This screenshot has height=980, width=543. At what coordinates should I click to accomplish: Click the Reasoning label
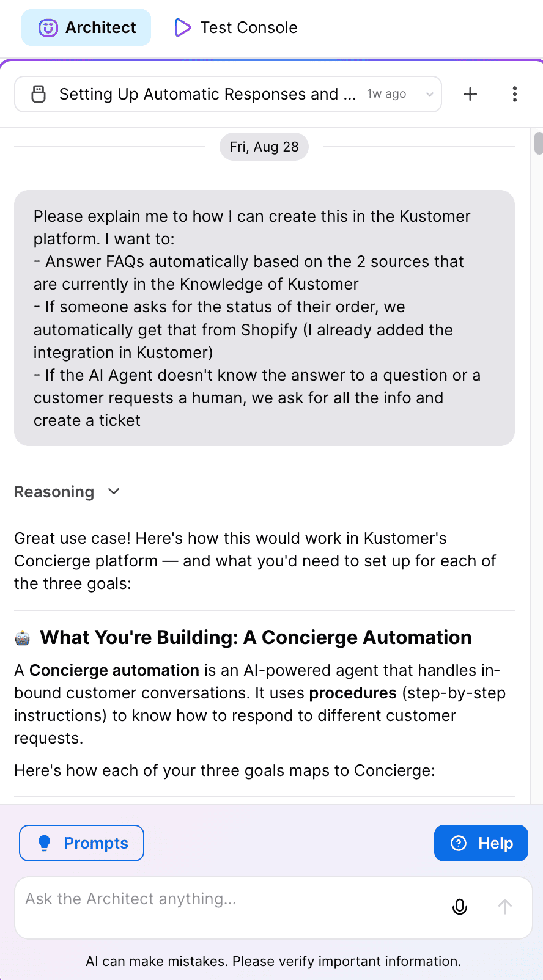click(x=54, y=492)
